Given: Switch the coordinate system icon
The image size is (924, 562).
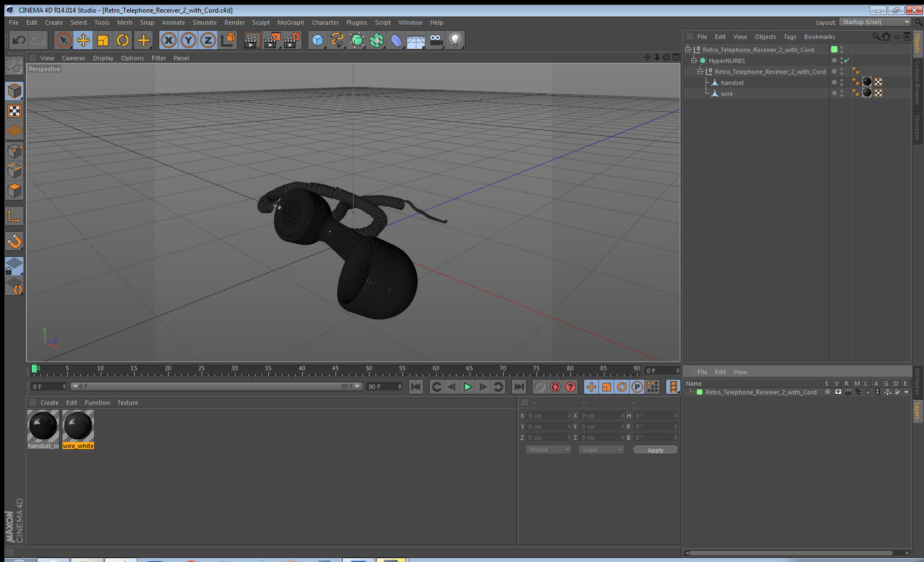Looking at the screenshot, I should click(228, 40).
